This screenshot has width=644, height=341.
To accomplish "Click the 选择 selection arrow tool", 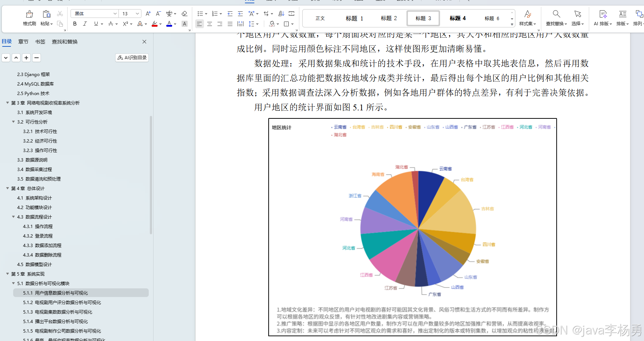I will (577, 18).
